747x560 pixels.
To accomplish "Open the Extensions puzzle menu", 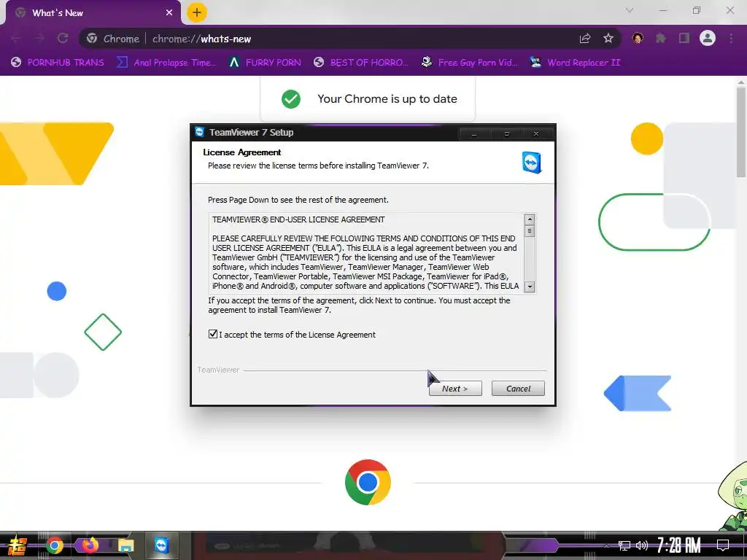I will click(661, 38).
